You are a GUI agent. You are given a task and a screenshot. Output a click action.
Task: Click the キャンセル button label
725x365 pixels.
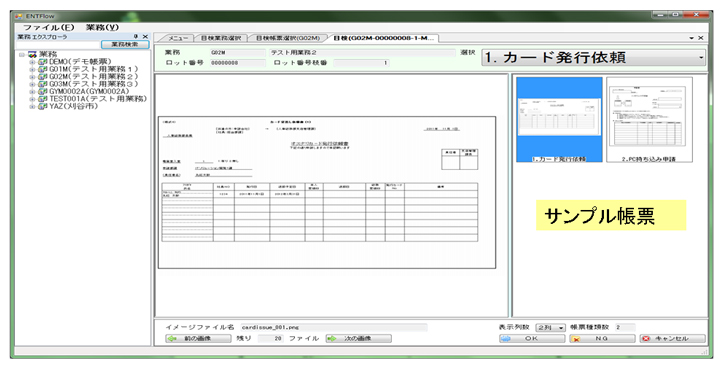point(671,339)
